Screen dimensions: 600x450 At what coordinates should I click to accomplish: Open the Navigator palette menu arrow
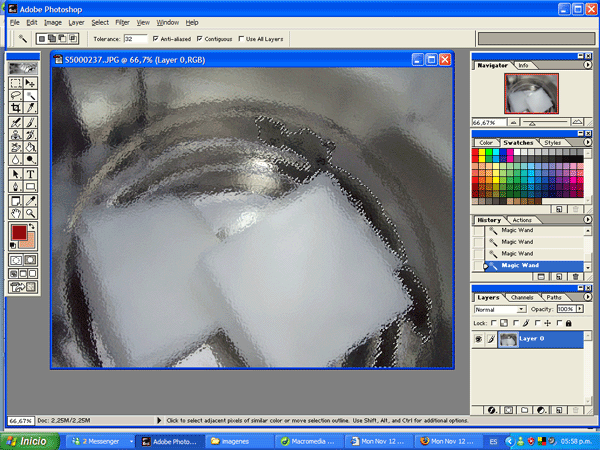click(x=588, y=65)
